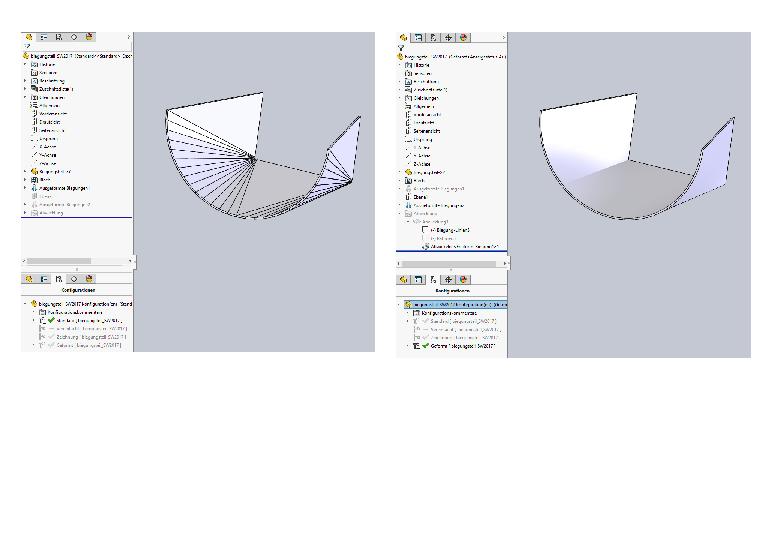Select 'Blech' feature in left tree

click(x=41, y=180)
